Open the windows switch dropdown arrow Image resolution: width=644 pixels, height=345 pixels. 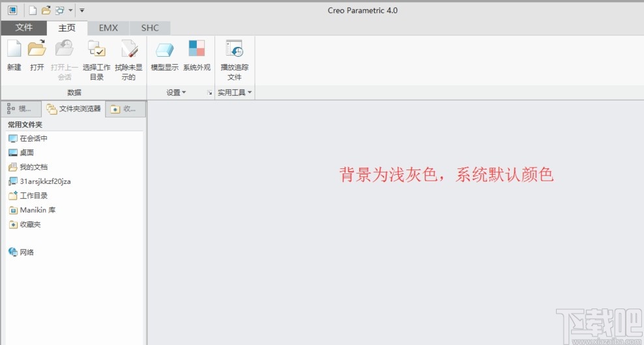click(x=70, y=10)
